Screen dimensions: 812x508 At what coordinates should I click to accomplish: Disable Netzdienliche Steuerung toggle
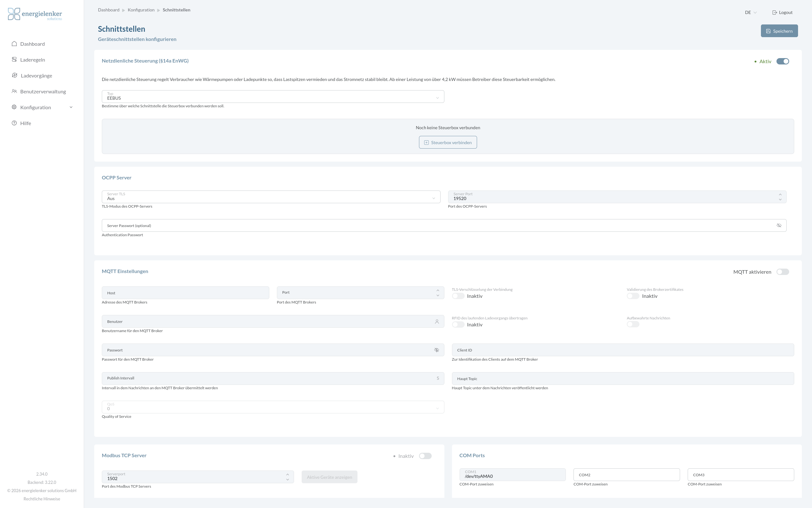(x=783, y=61)
